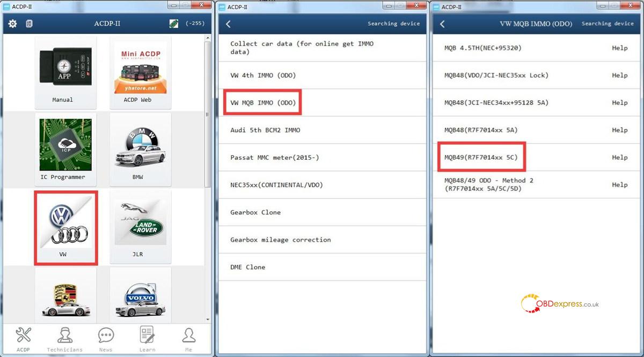644x357 pixels.
Task: Select the Gearbox Clone option
Action: click(x=322, y=212)
